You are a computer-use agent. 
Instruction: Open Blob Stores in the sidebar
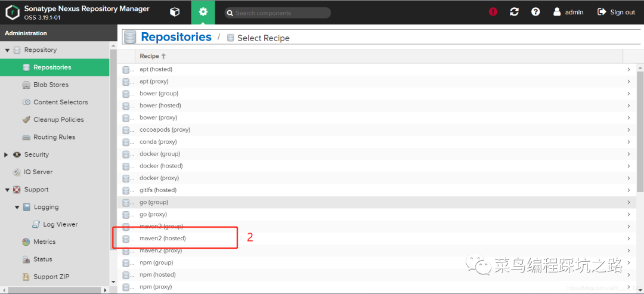pos(55,85)
